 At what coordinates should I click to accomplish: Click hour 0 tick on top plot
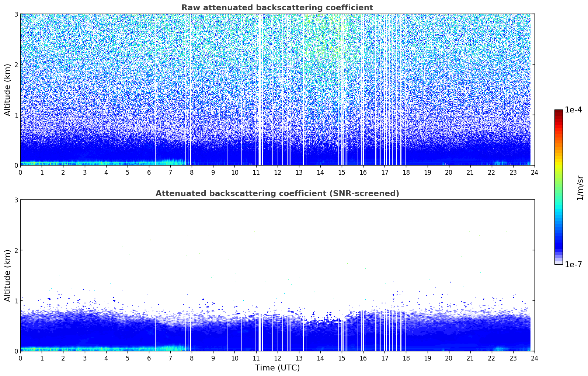tap(20, 172)
